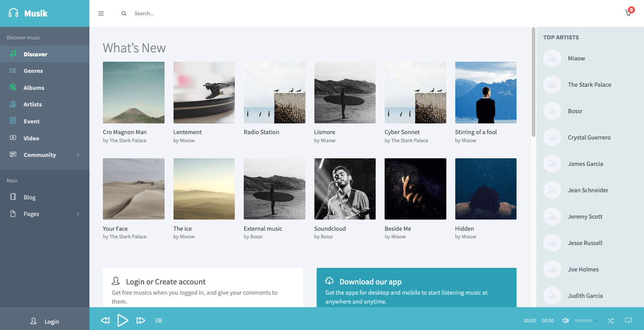Open Genres in the sidebar
The width and height of the screenshot is (644, 330).
45,71
